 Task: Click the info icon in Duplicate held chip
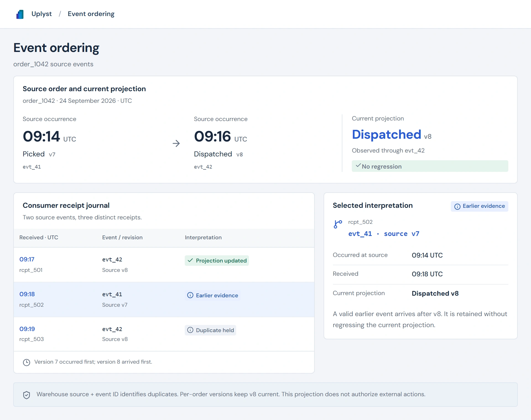190,330
